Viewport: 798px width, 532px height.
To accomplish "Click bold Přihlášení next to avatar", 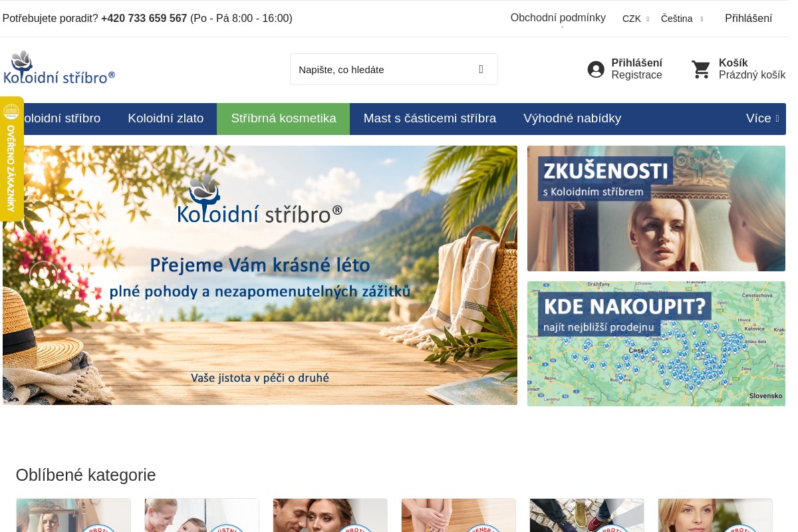I will [x=636, y=63].
